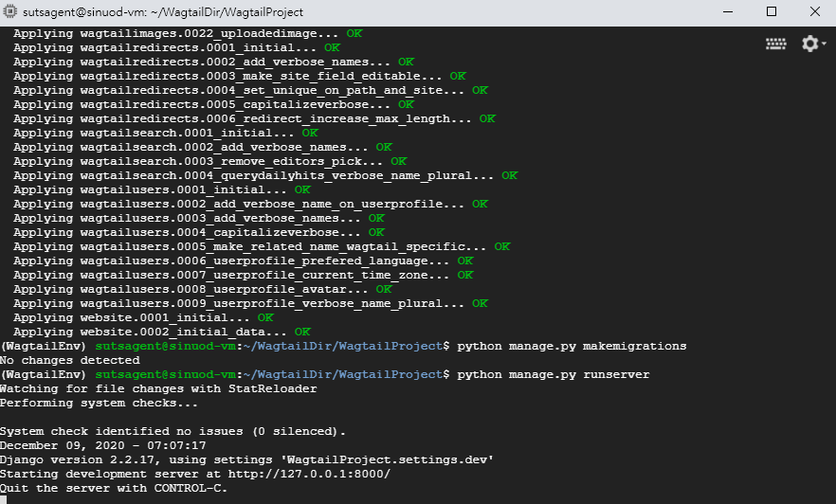Click the green OK after website.0002_initial_data
This screenshot has width=836, height=504.
pos(302,332)
